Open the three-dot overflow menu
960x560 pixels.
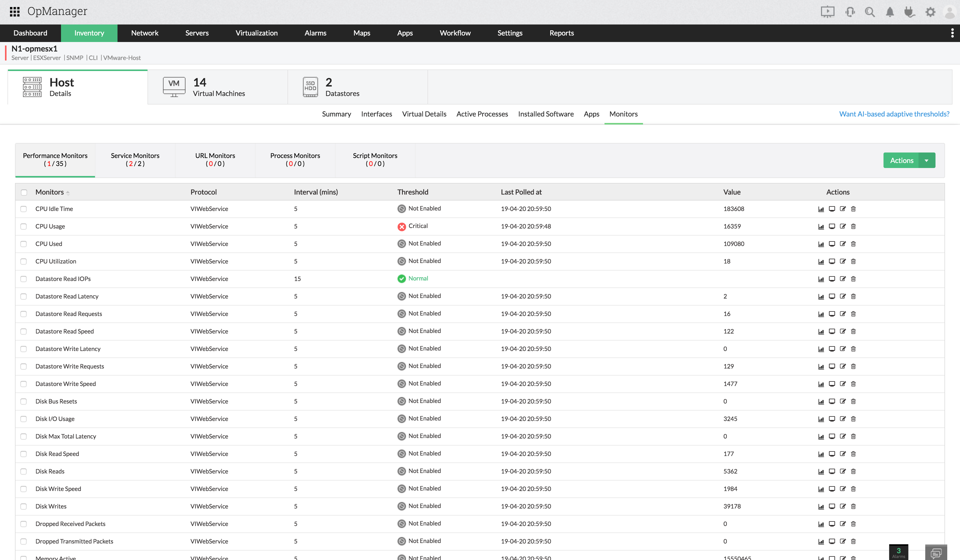click(952, 33)
